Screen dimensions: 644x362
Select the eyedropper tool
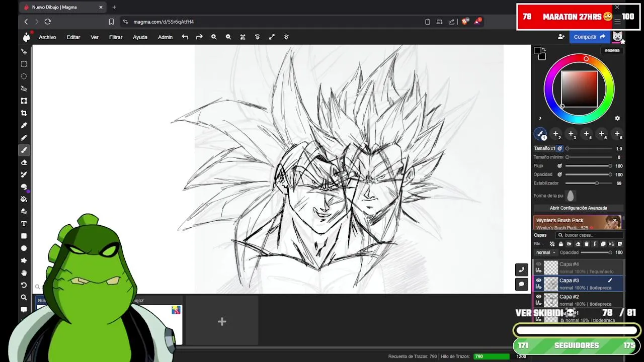(24, 125)
